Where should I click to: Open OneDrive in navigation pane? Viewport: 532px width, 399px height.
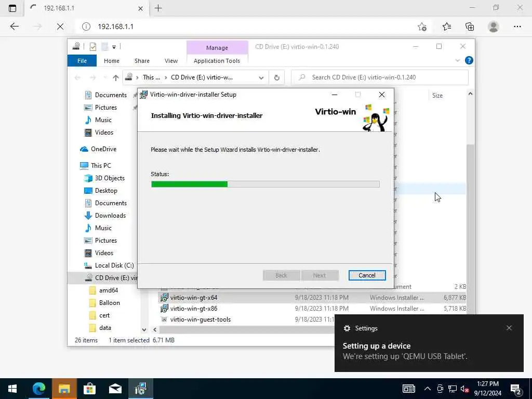point(103,149)
